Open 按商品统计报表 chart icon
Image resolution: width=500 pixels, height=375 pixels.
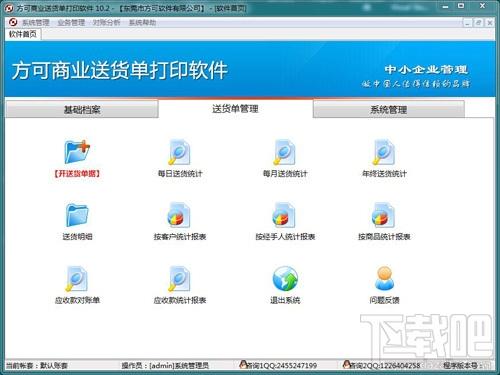pos(384,215)
